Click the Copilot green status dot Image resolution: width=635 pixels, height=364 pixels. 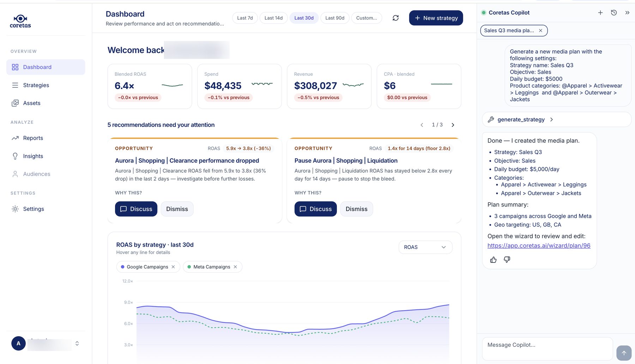484,13
